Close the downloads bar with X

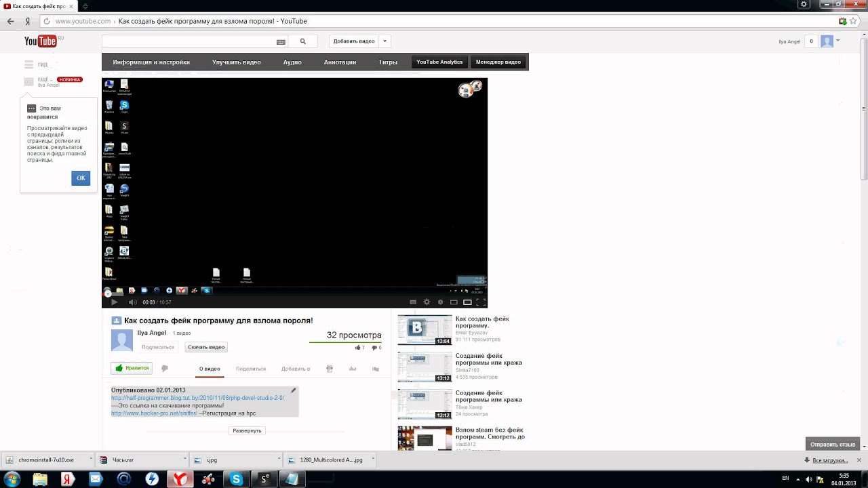(x=858, y=460)
